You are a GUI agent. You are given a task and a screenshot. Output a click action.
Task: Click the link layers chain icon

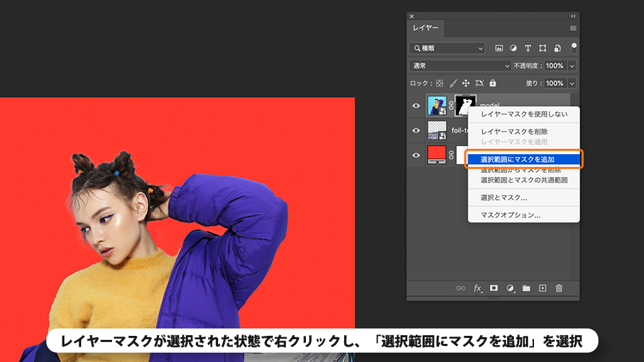[461, 288]
